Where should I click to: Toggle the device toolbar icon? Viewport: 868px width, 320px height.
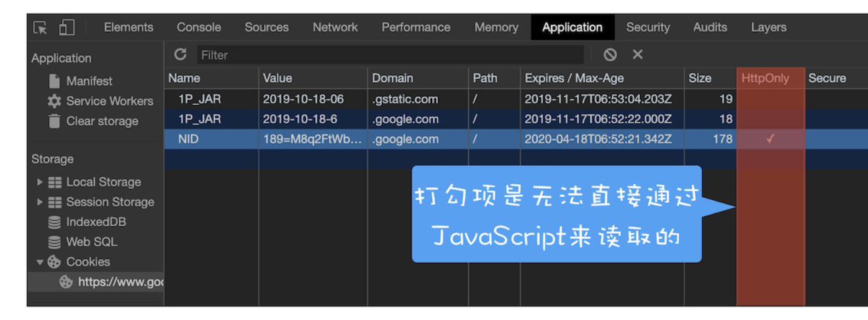pos(66,27)
